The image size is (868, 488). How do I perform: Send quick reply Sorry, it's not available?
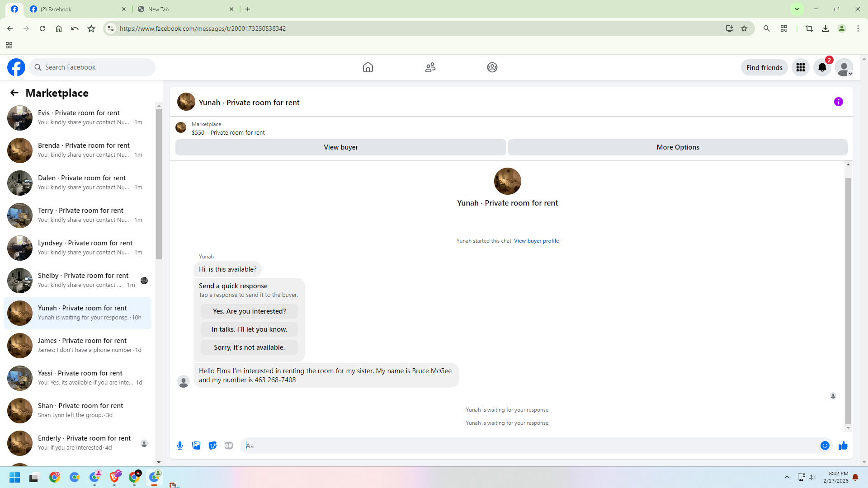[249, 347]
